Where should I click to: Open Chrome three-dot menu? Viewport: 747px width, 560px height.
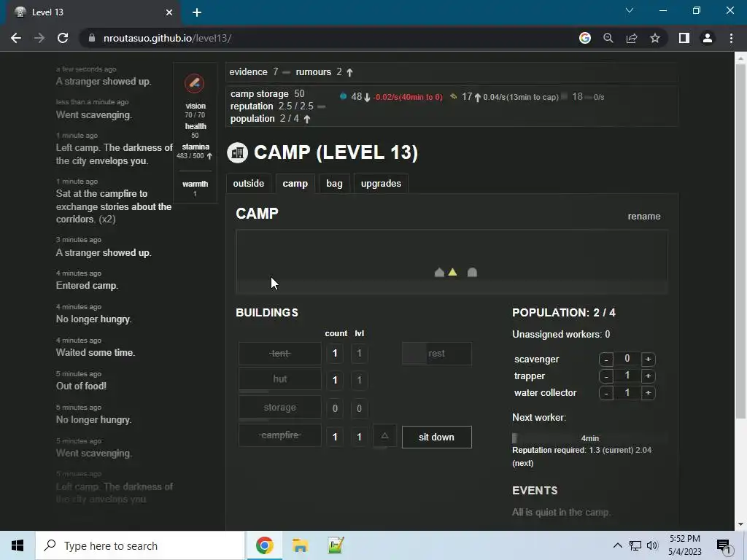[x=731, y=38]
